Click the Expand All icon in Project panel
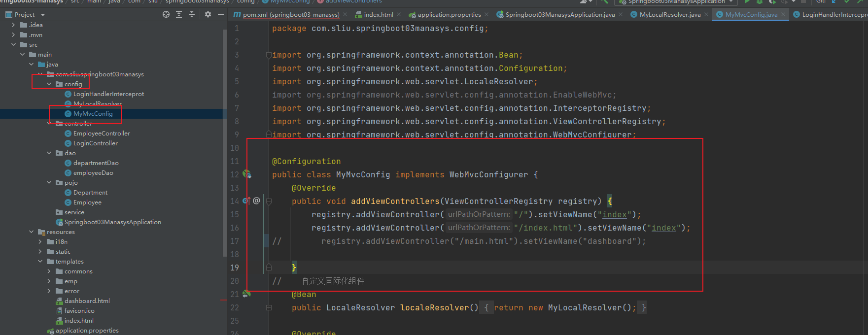Image resolution: width=868 pixels, height=335 pixels. 179,15
